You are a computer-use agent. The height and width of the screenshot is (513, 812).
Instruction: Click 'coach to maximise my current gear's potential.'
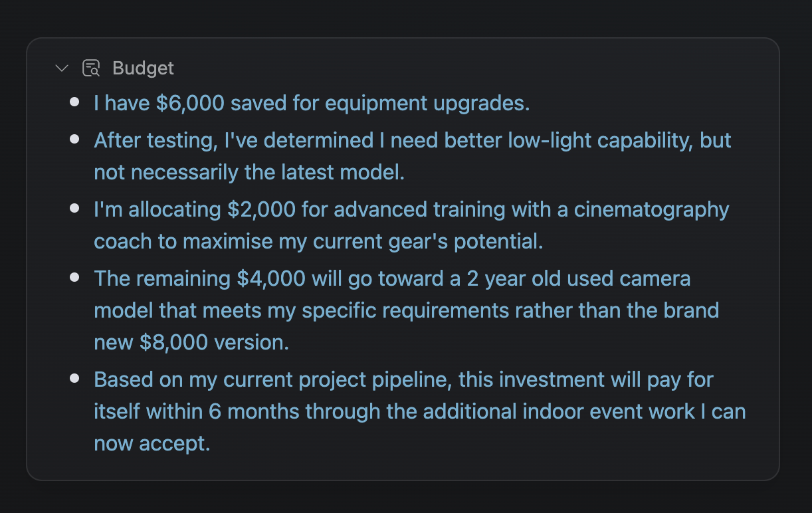318,241
